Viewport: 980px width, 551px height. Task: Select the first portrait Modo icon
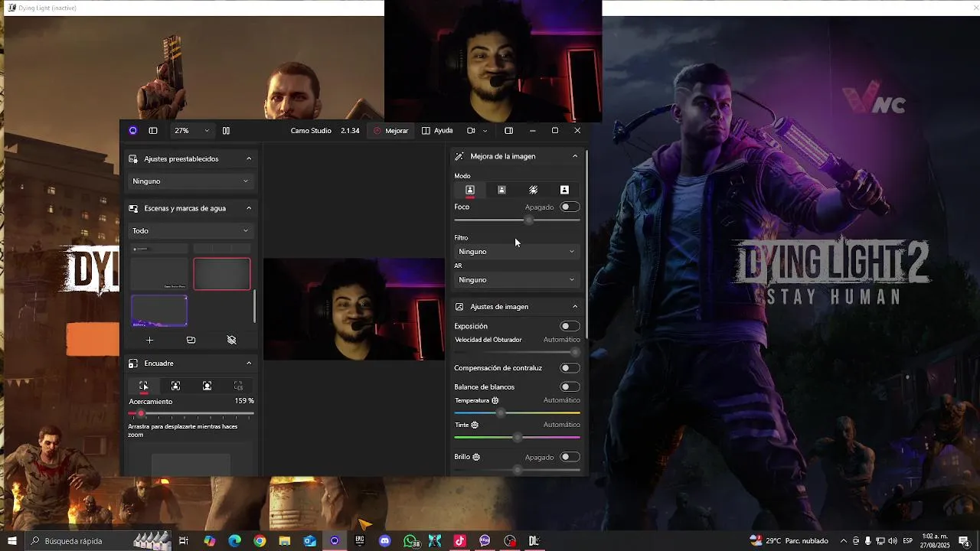[x=470, y=190]
